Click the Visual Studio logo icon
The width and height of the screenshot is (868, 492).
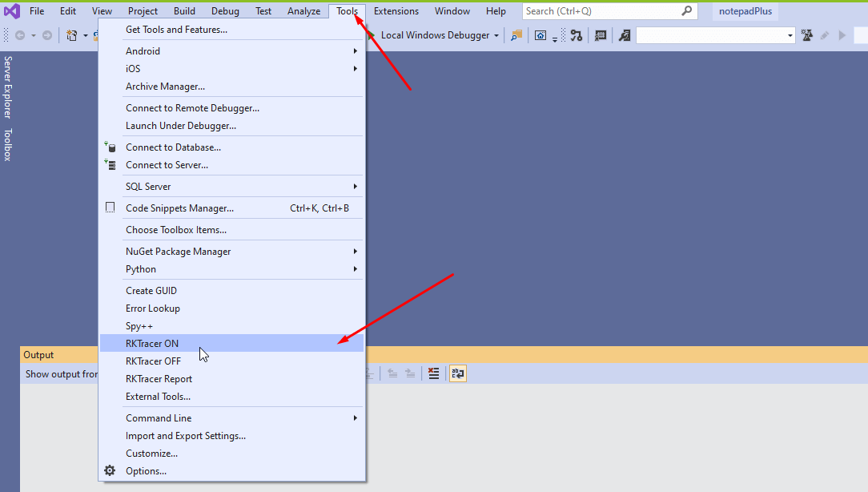tap(10, 10)
